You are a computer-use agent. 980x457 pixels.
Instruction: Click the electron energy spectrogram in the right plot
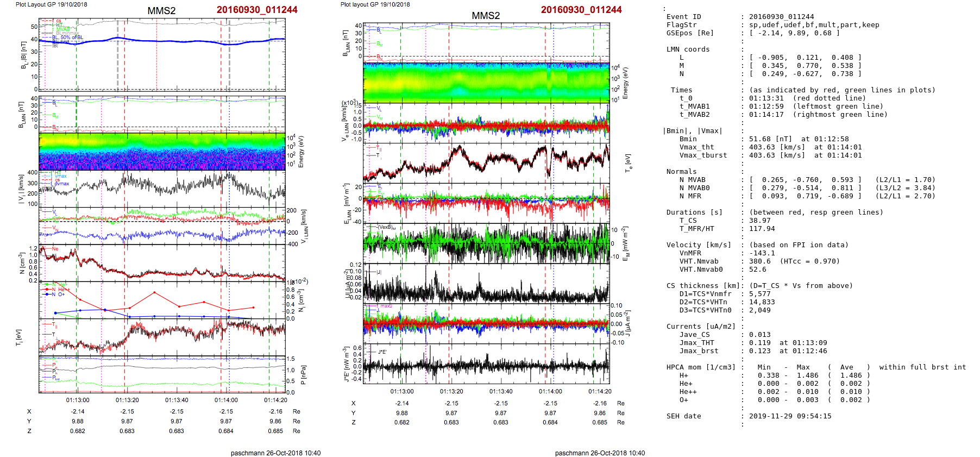click(x=486, y=83)
